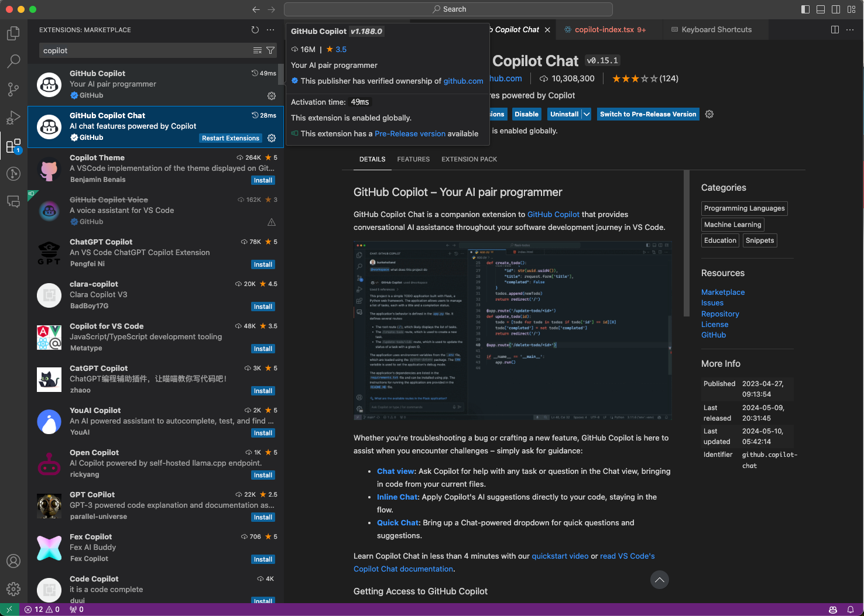Click the copilot extension search field
Viewport: 864px width, 616px height.
(x=146, y=51)
